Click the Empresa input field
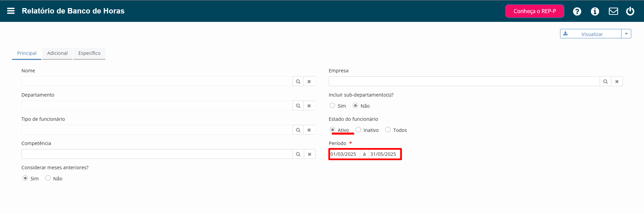 tap(464, 81)
